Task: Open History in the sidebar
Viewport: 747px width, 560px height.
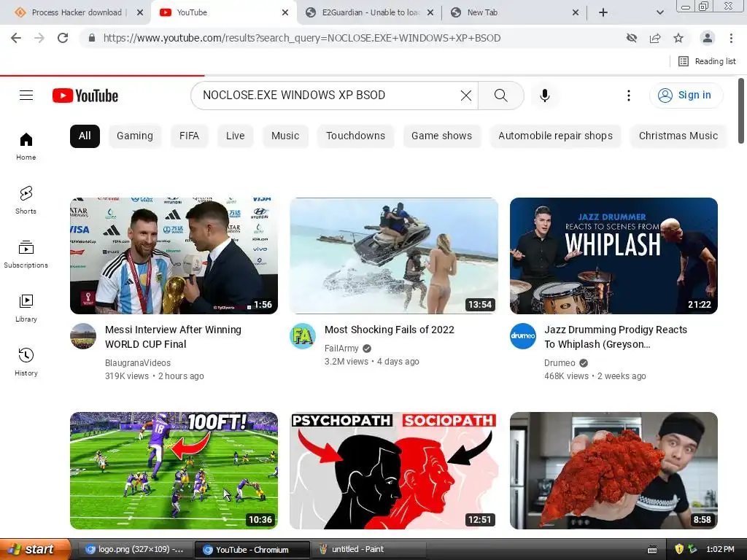Action: tap(26, 362)
